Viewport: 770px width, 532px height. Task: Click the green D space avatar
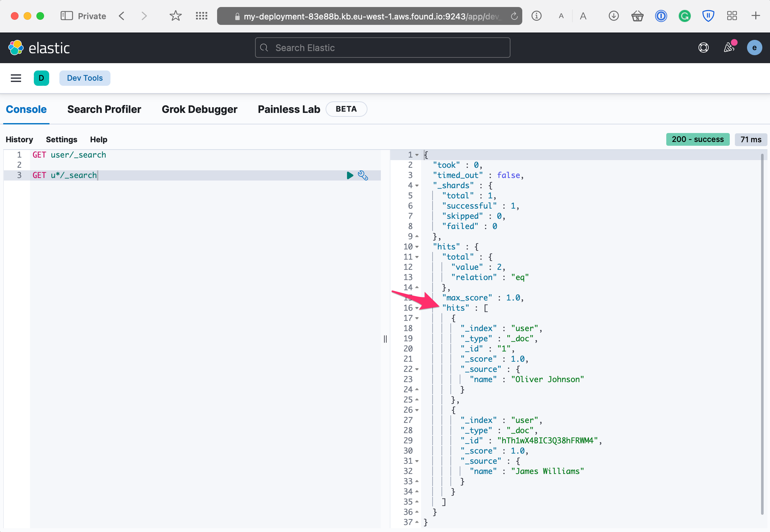click(x=42, y=78)
